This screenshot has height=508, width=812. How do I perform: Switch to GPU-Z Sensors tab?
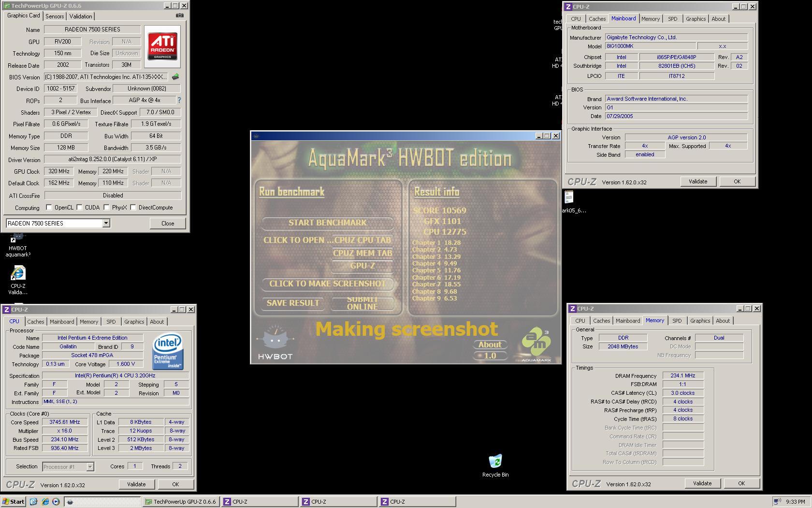pos(55,16)
